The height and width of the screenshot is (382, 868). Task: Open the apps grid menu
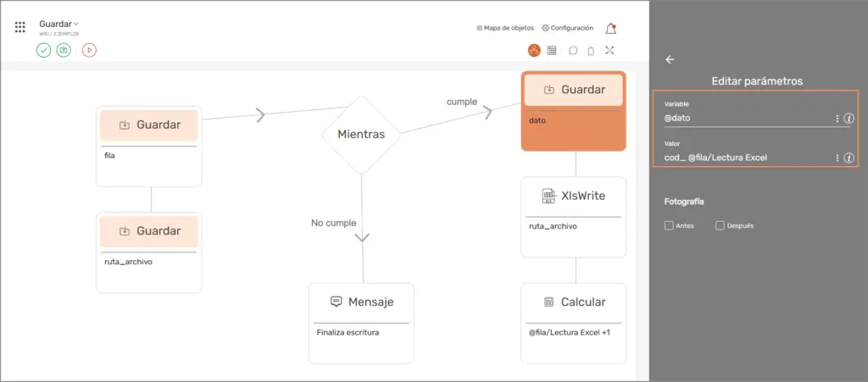coord(20,27)
